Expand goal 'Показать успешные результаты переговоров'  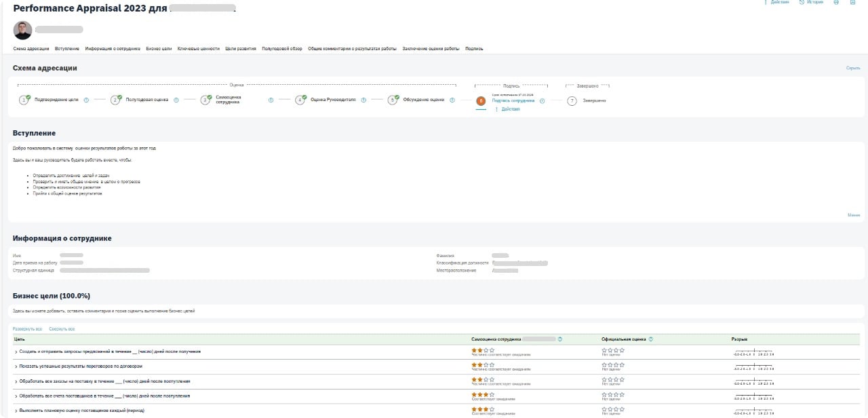pos(16,366)
